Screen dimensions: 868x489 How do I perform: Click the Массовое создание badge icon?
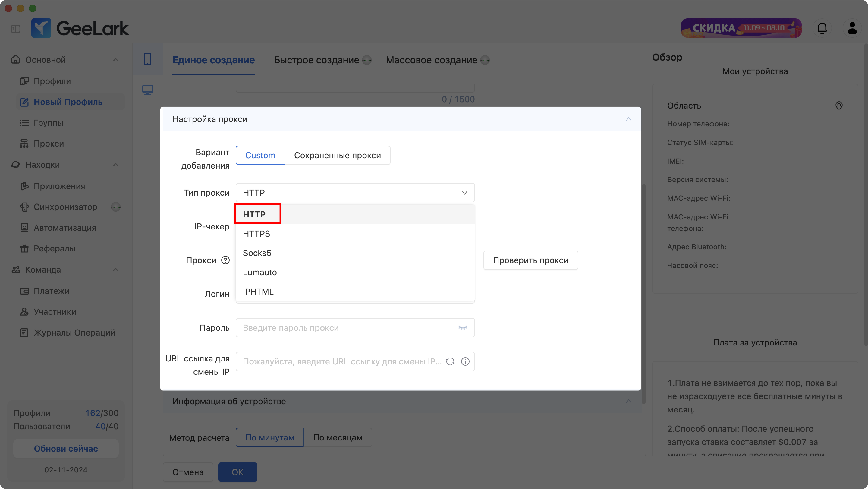(x=485, y=60)
